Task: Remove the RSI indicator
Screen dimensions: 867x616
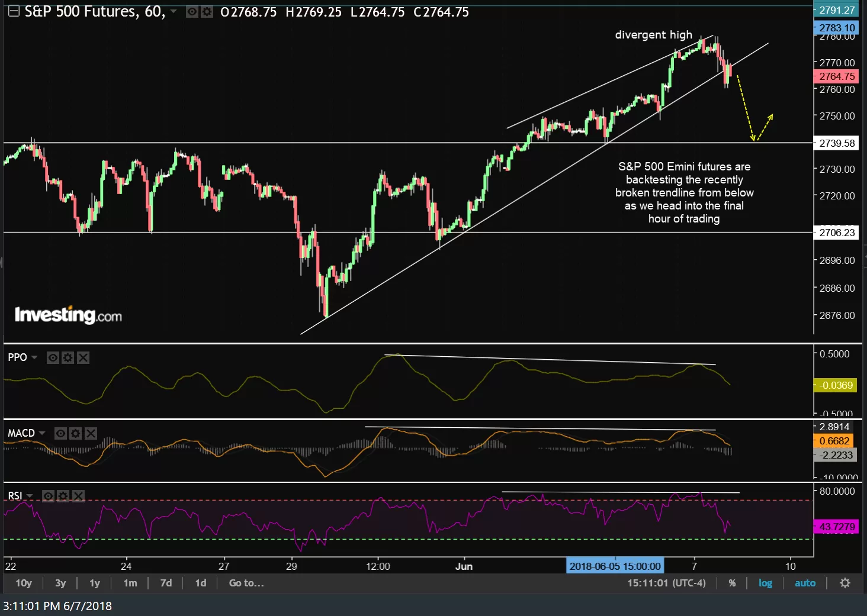Action: [x=78, y=496]
